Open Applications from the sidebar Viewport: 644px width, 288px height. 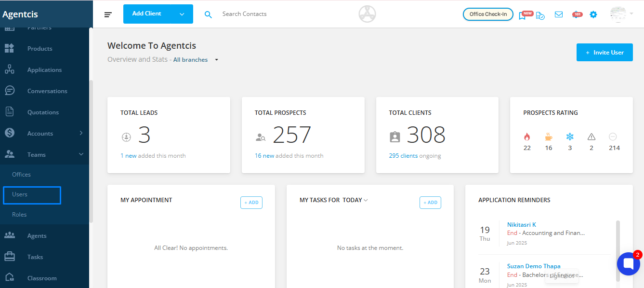[x=45, y=70]
